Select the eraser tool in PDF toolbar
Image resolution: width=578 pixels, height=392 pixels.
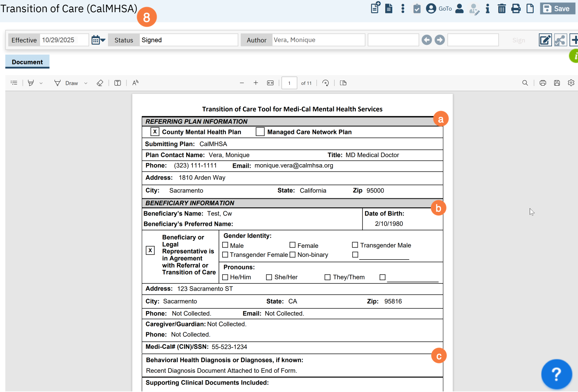click(100, 83)
